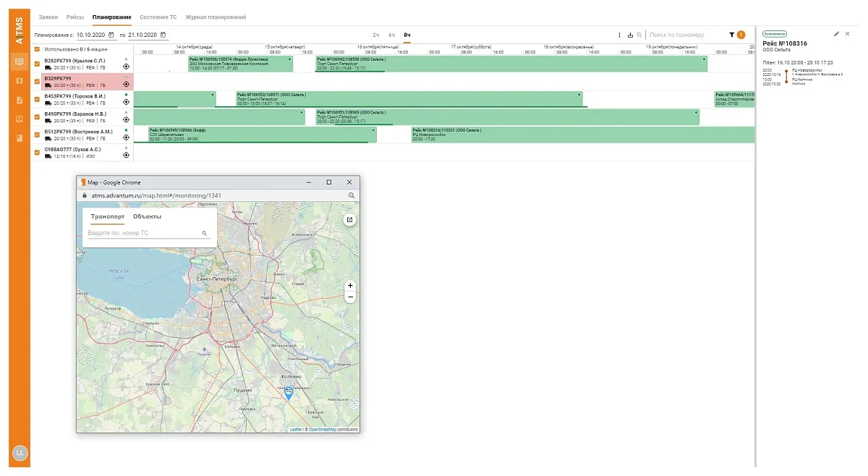
Task: Click the filter funnel icon
Action: point(731,35)
